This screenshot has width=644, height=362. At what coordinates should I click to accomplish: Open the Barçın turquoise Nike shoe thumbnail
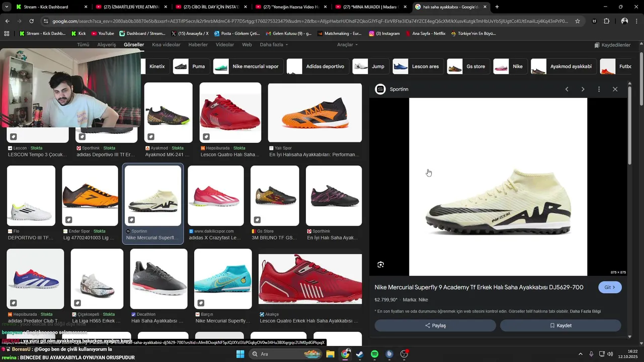[x=223, y=279]
